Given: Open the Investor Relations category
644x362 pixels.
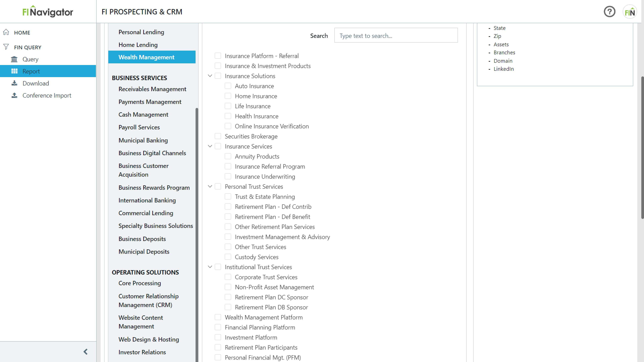Looking at the screenshot, I should [x=142, y=352].
